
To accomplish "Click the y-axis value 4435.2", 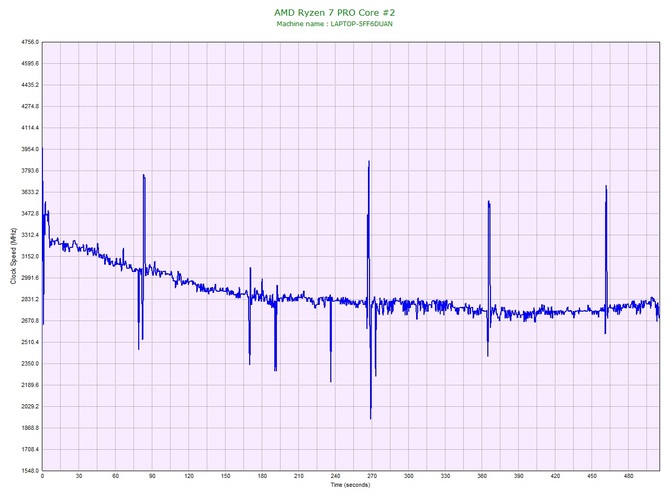I will (30, 85).
